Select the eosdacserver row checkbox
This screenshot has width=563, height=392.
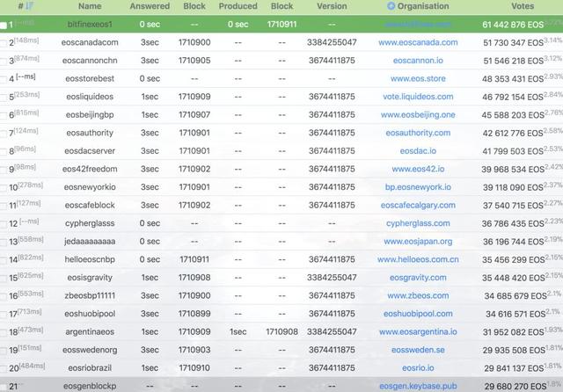click(x=4, y=152)
